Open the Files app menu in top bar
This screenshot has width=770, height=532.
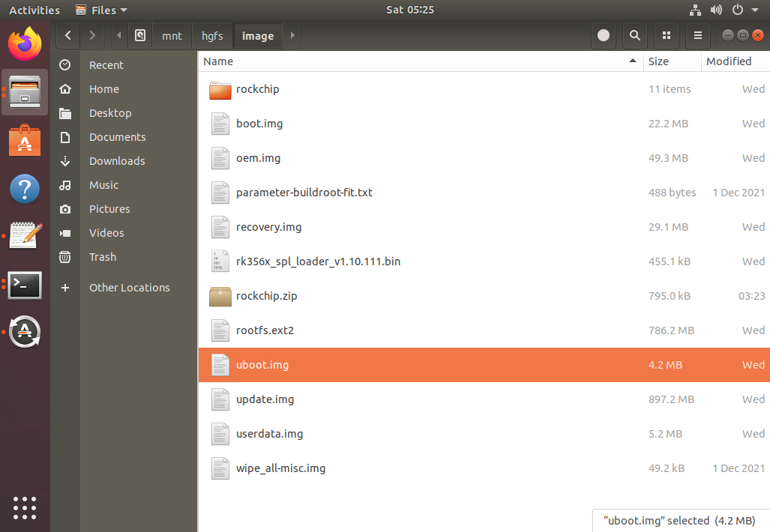click(x=101, y=10)
